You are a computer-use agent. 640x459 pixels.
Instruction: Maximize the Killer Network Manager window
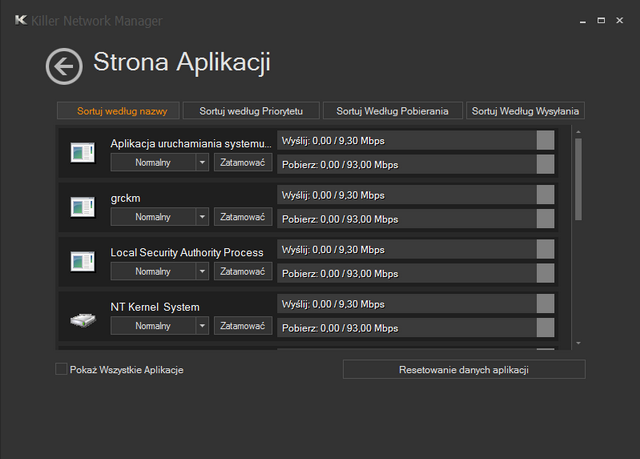(x=601, y=20)
